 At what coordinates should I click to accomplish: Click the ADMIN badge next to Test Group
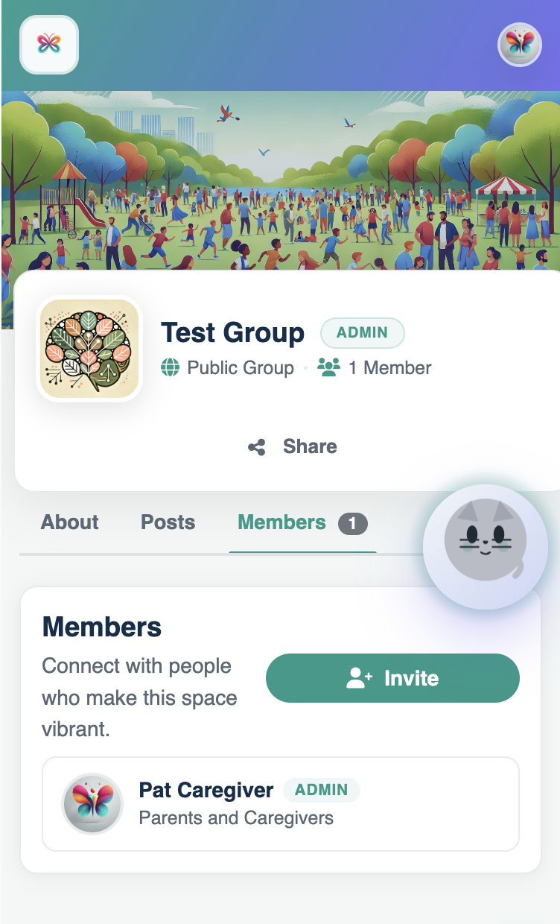point(363,333)
